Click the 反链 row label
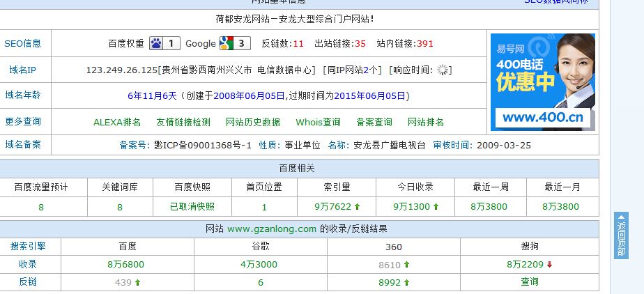 [28, 282]
